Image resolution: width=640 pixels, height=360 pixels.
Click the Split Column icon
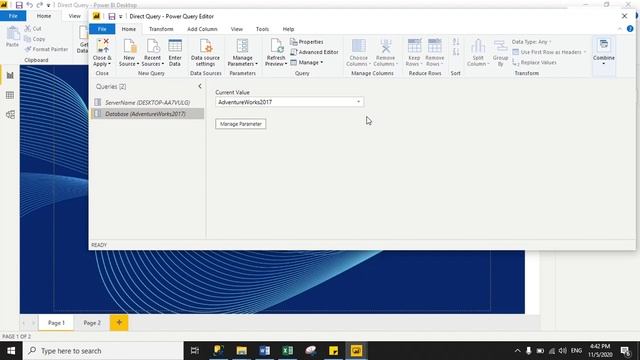coord(478,46)
